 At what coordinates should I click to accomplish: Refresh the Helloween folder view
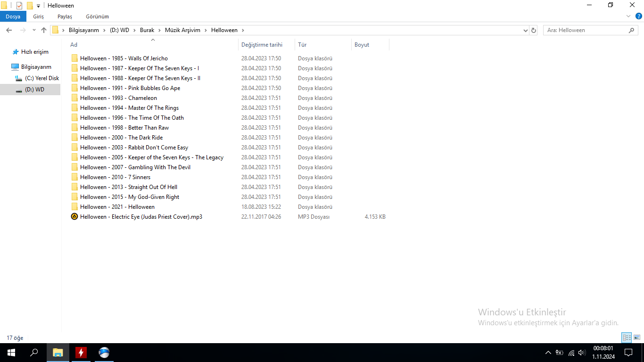coord(534,30)
